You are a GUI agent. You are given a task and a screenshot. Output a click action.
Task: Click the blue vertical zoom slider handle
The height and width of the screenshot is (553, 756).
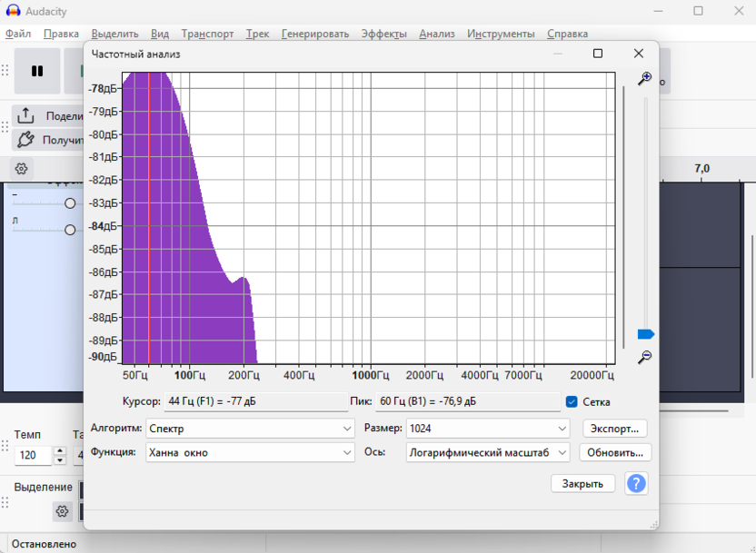(x=645, y=334)
